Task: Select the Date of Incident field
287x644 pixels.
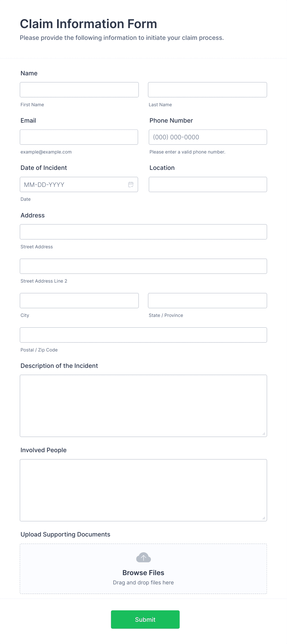Action: point(74,184)
